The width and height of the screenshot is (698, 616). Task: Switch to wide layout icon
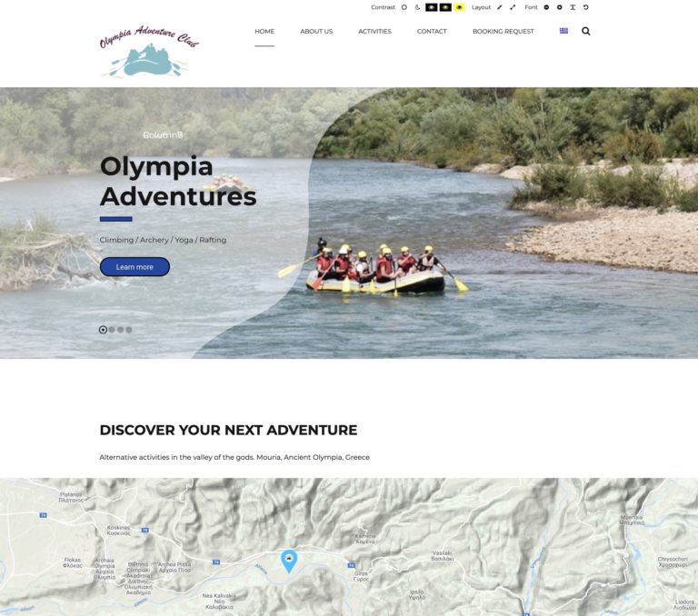click(x=513, y=7)
